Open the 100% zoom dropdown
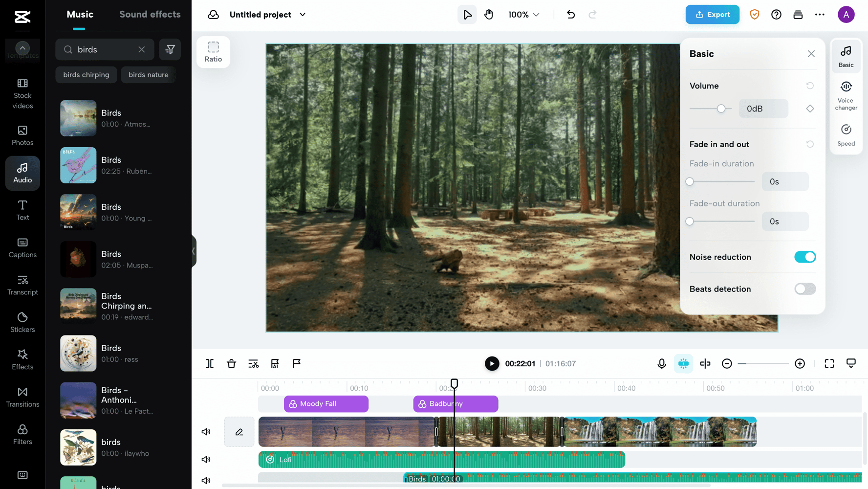This screenshot has height=489, width=868. click(x=523, y=14)
